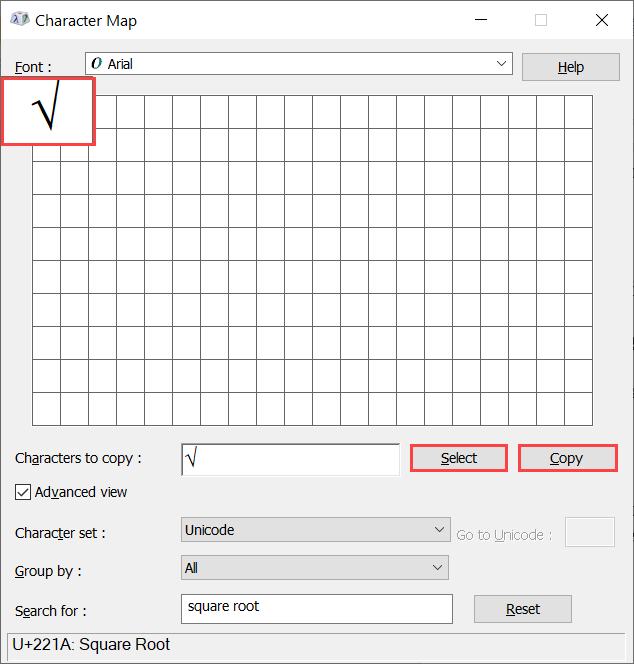Click the Character set label
Image resolution: width=634 pixels, height=664 pixels.
[60, 533]
